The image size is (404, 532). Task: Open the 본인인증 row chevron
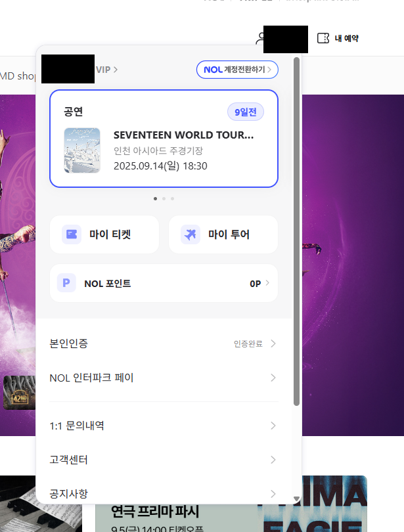coord(273,344)
